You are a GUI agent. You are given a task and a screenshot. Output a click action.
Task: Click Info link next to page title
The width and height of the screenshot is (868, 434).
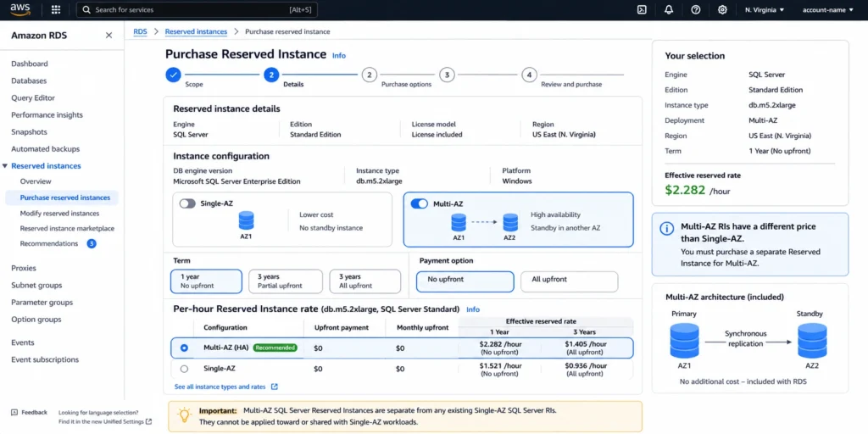coord(339,55)
